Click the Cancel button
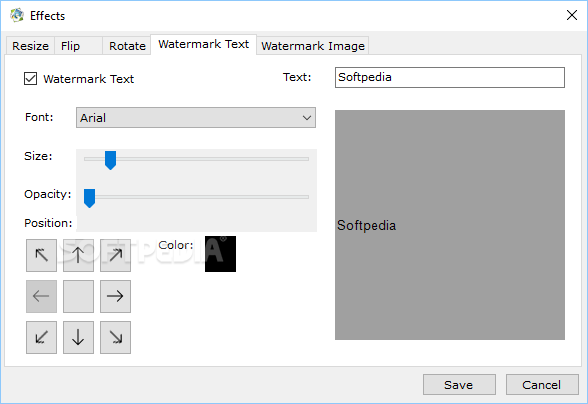This screenshot has width=588, height=404. click(542, 384)
